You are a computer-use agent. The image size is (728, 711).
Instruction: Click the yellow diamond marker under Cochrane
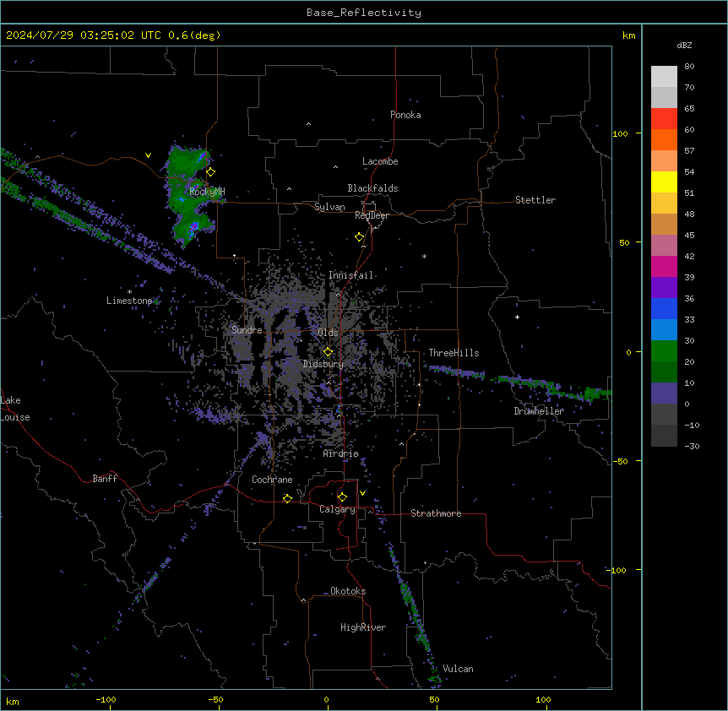[x=287, y=498]
